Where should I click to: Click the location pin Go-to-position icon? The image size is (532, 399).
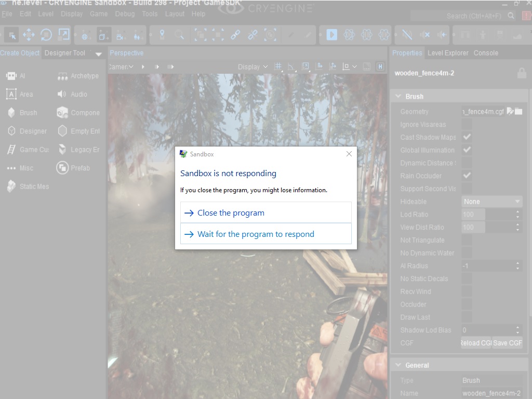[x=162, y=34]
